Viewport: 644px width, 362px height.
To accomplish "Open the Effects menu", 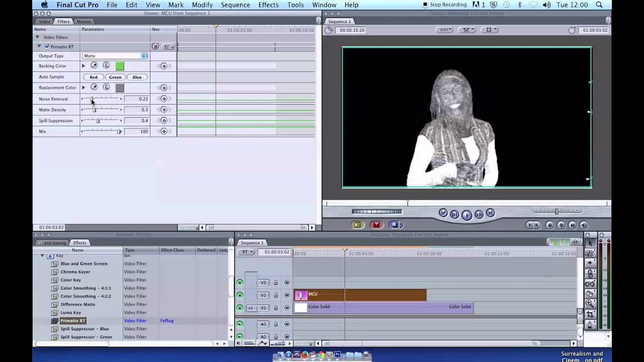I will pyautogui.click(x=268, y=5).
